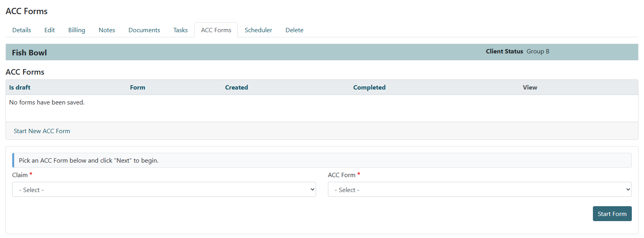Open the Documents tab

[x=144, y=30]
